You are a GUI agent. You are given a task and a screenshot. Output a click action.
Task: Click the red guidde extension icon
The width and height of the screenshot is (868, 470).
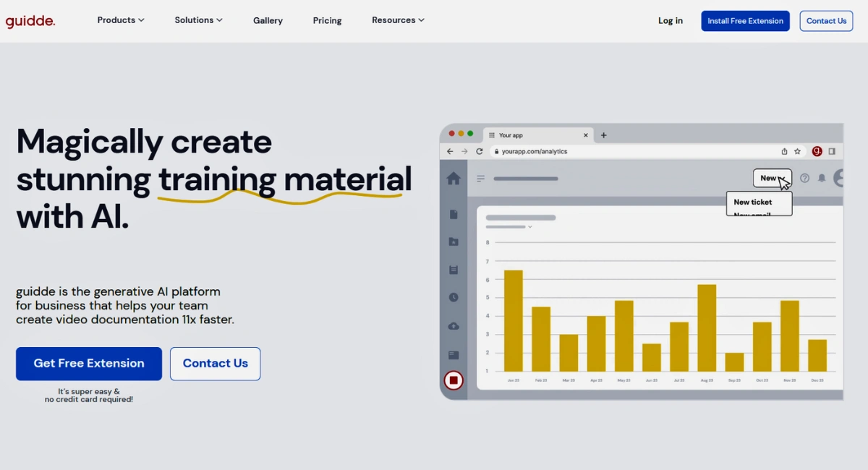click(817, 151)
